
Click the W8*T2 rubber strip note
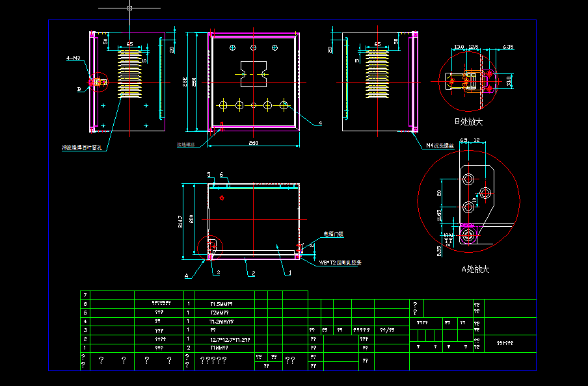(340, 263)
